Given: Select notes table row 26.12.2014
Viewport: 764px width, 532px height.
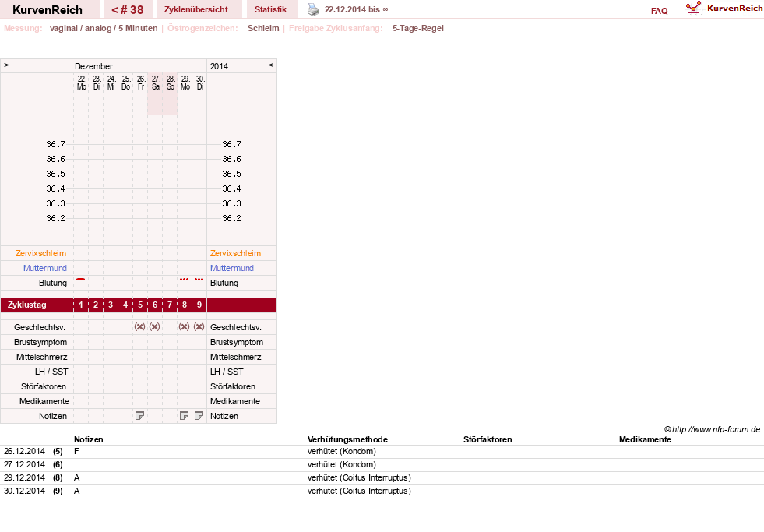Looking at the screenshot, I should point(382,452).
